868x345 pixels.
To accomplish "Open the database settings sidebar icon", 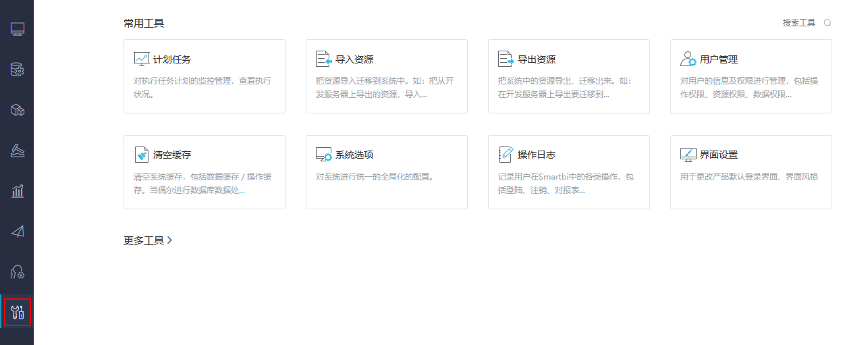I will click(x=18, y=70).
